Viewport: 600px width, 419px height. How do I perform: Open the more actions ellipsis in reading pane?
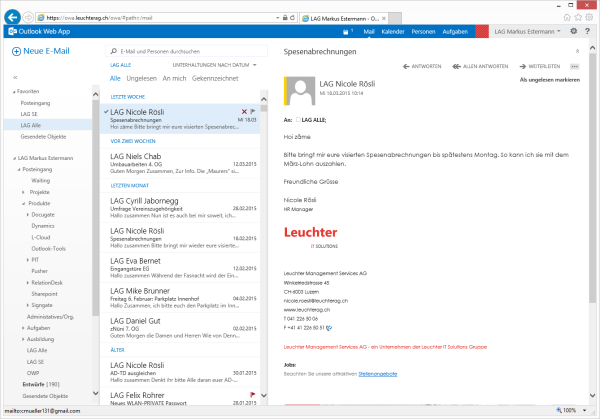(x=574, y=67)
